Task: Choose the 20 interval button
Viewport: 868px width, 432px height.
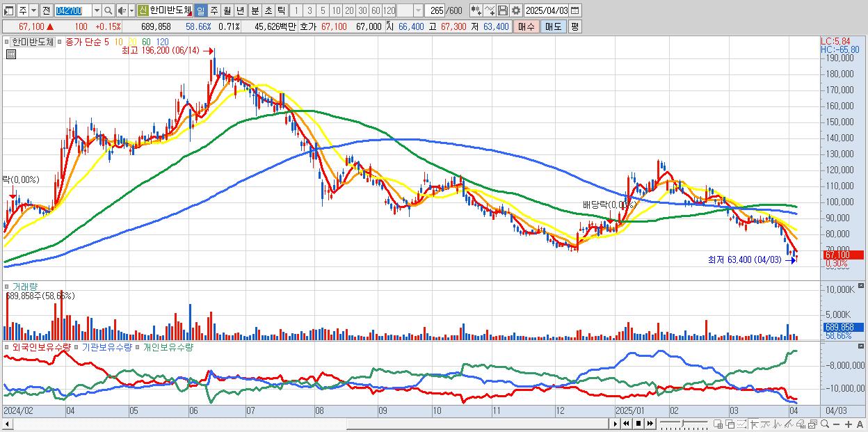Action: click(349, 10)
